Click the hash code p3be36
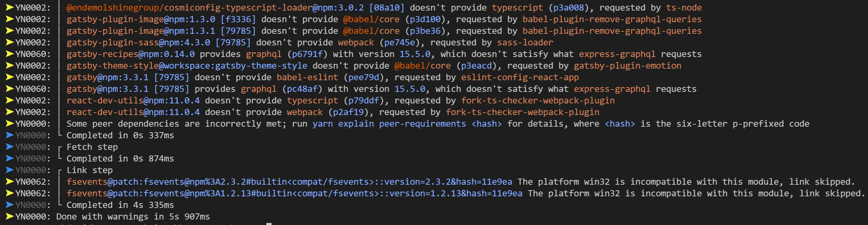 pos(425,31)
